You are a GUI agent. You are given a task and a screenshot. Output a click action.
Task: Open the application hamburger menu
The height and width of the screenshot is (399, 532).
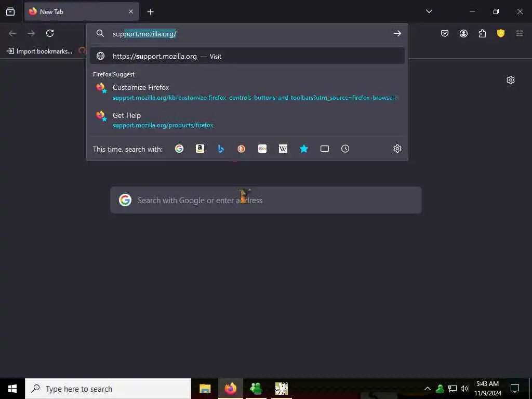point(520,33)
